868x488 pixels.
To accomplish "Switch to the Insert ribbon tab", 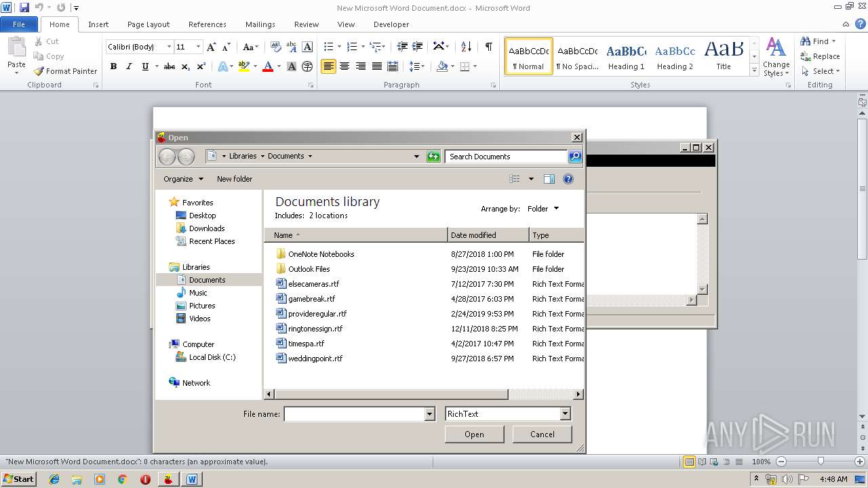I will point(98,24).
